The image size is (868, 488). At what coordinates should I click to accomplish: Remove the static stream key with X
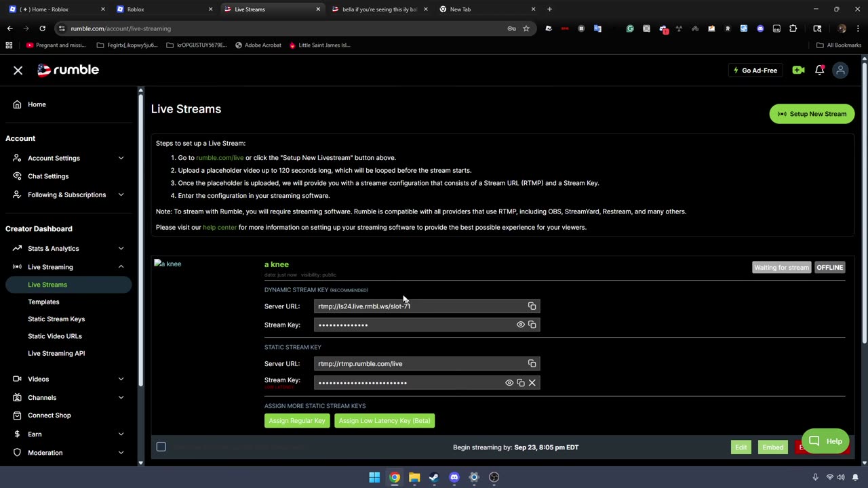click(x=532, y=383)
